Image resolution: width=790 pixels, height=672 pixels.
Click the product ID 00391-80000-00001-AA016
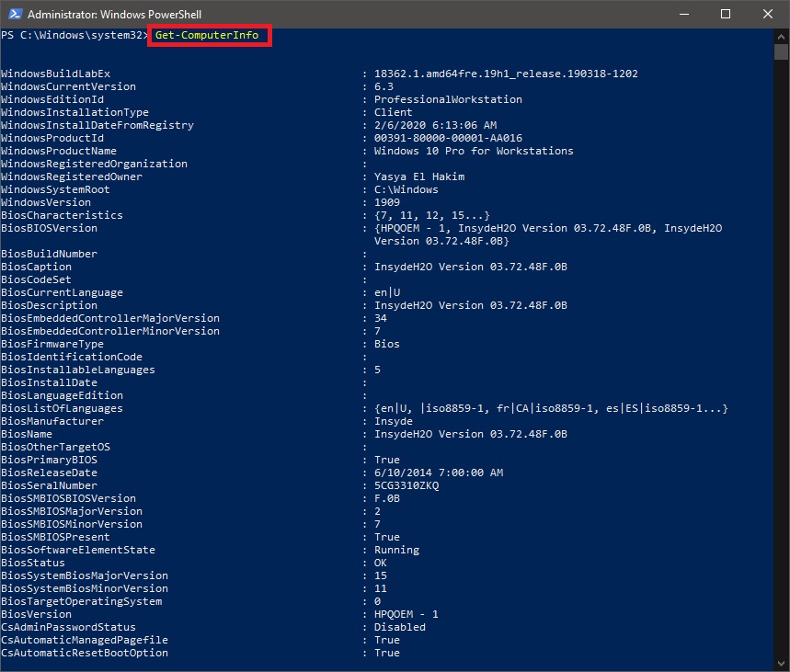coord(448,138)
